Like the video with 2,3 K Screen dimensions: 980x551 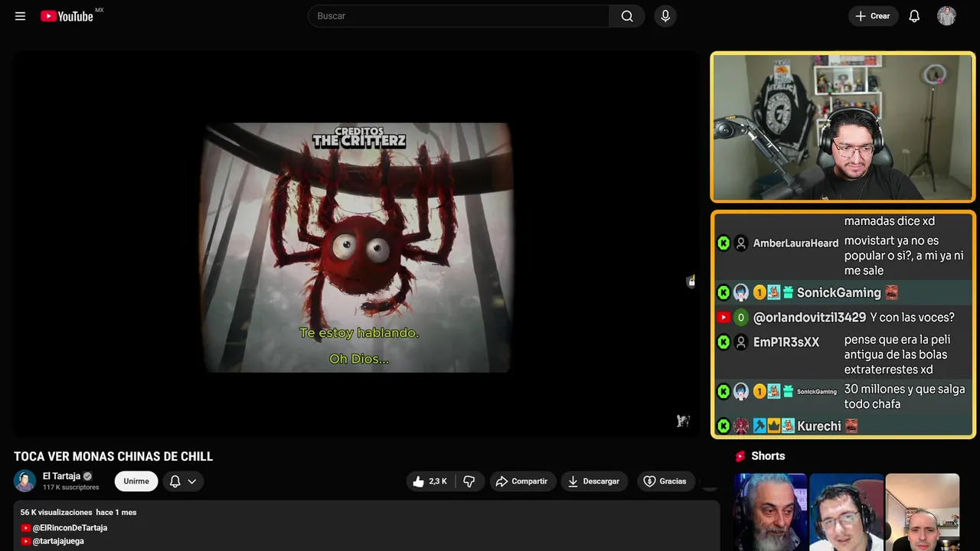tap(430, 481)
